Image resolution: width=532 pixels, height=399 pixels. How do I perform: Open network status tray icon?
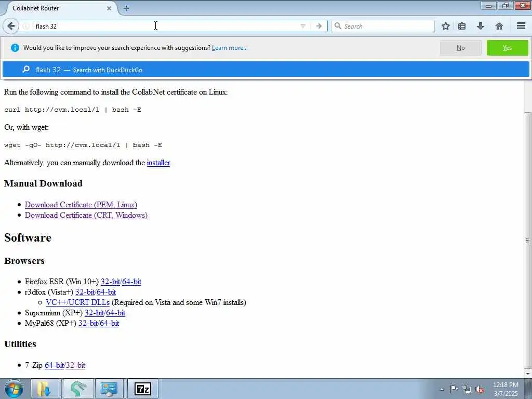(467, 389)
